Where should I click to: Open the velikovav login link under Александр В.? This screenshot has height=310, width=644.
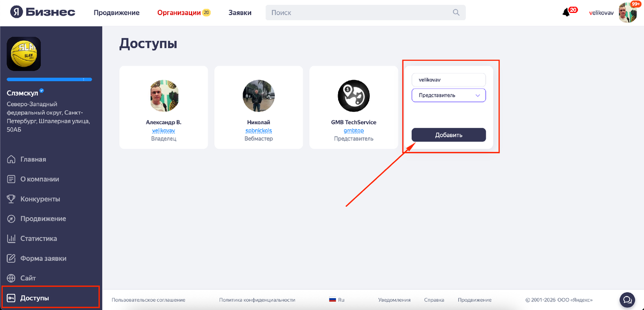164,131
